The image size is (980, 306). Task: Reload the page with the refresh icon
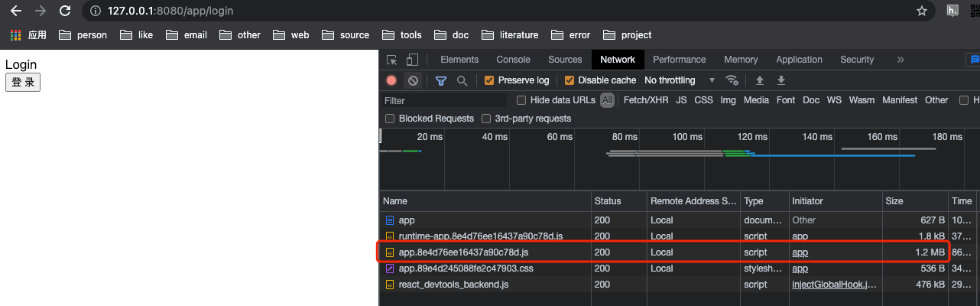pyautogui.click(x=65, y=11)
